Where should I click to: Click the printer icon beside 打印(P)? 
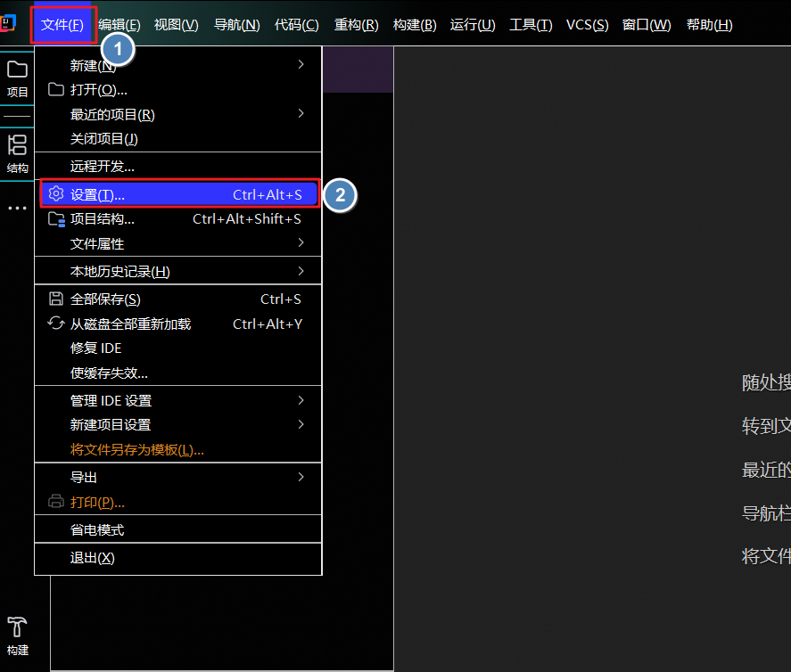[56, 501]
